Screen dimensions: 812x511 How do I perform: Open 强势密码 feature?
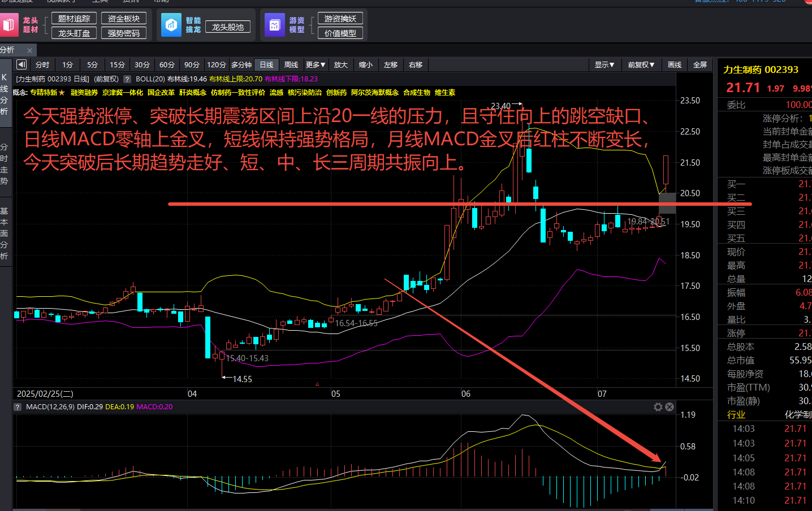tap(124, 33)
